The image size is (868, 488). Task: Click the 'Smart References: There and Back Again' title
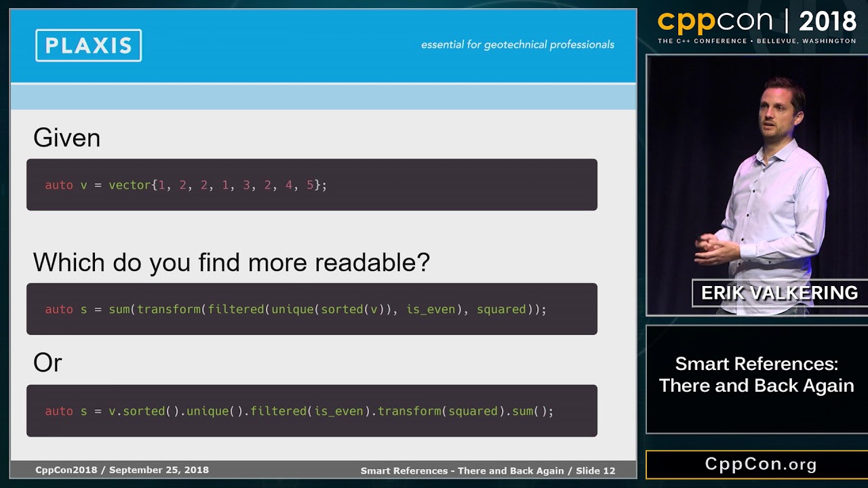coord(757,374)
